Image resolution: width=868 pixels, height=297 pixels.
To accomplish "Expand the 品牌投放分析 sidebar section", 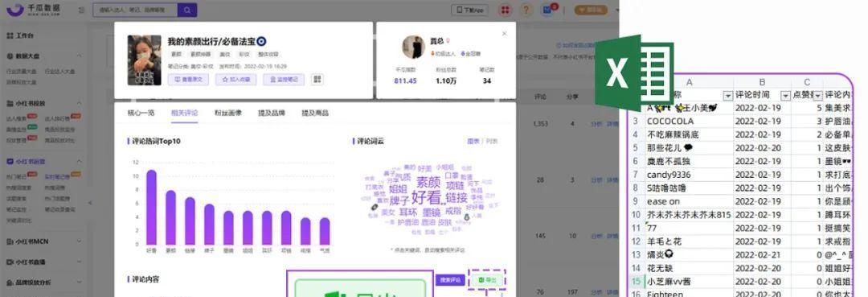I will [79, 283].
